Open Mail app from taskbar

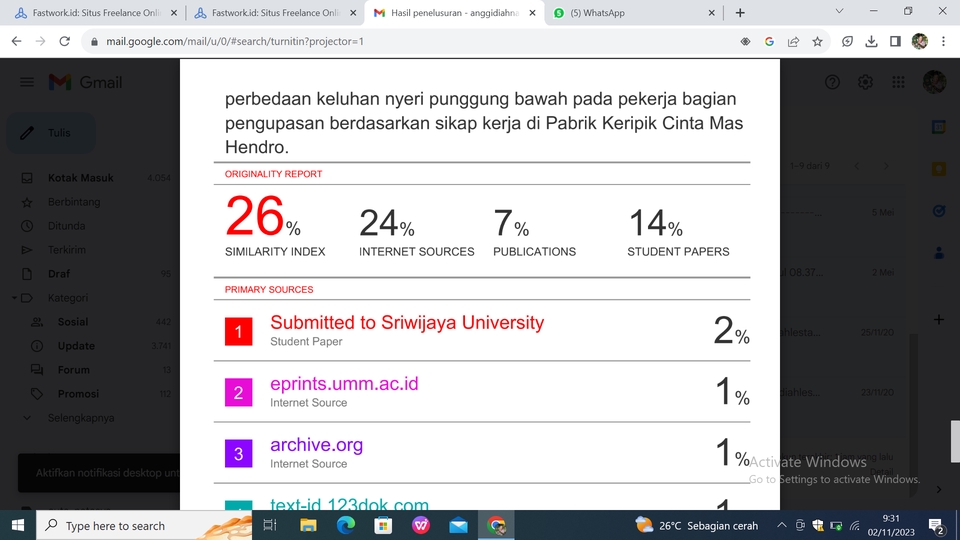click(459, 525)
